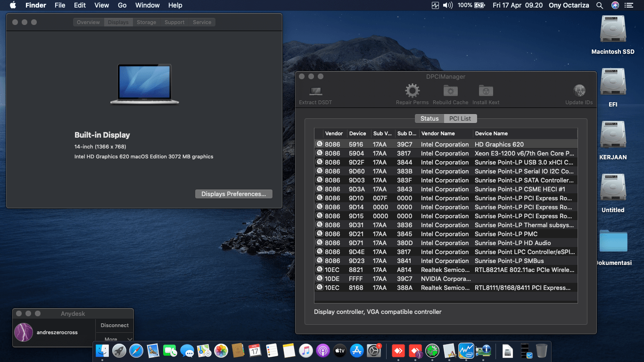Click the magnifier icon on the NVIDIA row
This screenshot has height=362, width=644.
(x=319, y=279)
